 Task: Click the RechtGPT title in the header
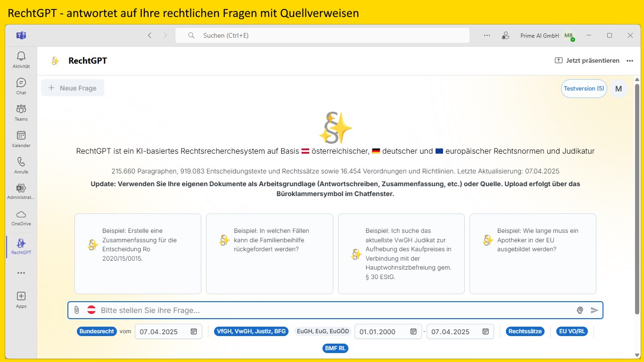[x=88, y=60]
